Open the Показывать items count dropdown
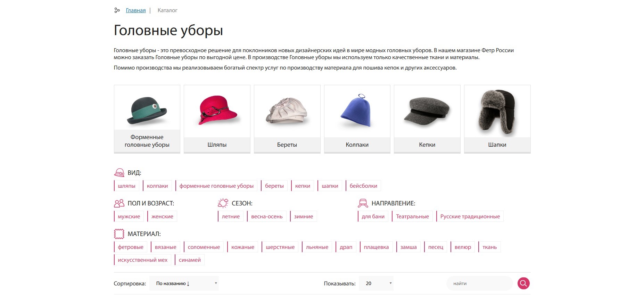Screen dimensions: 644x300 tap(376, 283)
